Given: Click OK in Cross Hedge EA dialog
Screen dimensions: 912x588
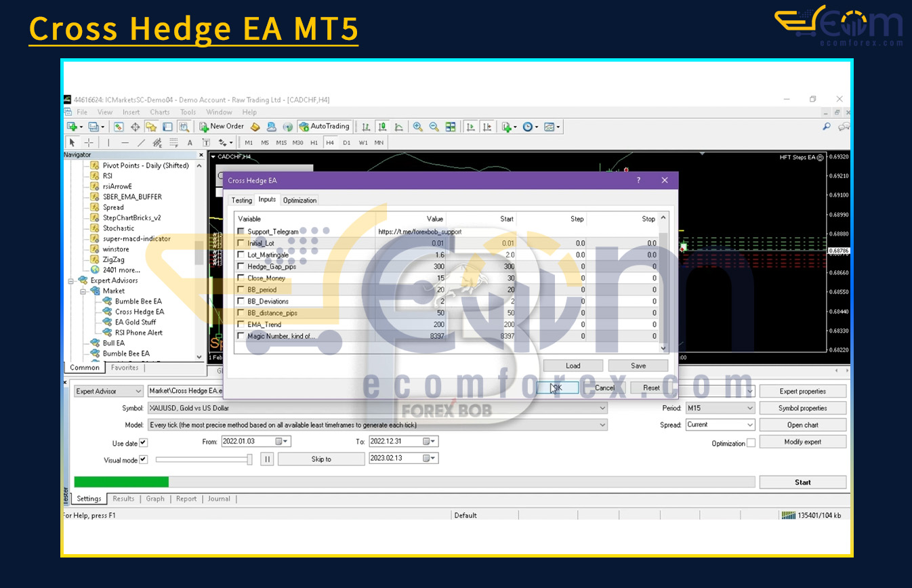Looking at the screenshot, I should pyautogui.click(x=558, y=387).
